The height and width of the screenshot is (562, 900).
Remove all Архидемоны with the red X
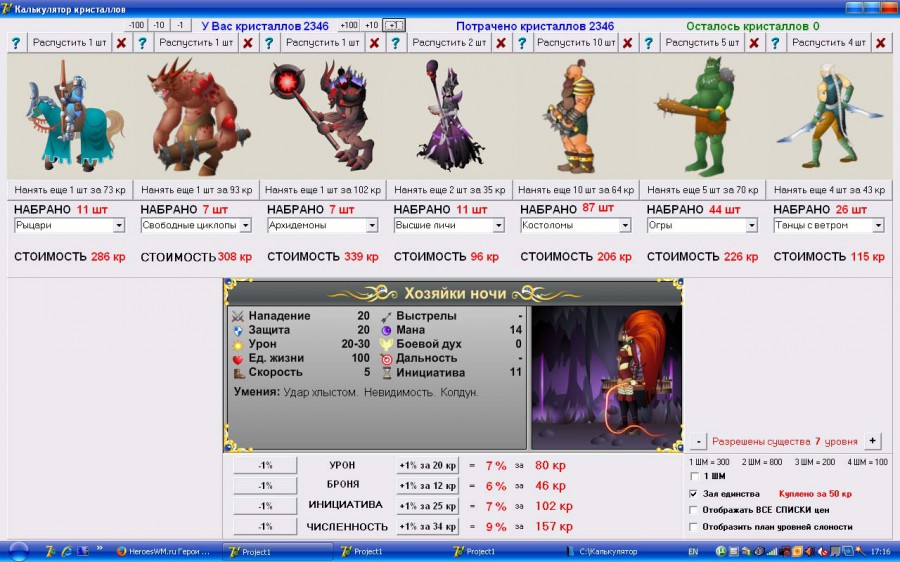[375, 43]
